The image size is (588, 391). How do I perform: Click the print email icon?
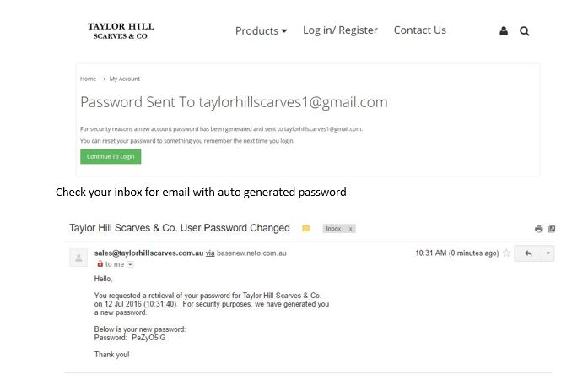click(x=538, y=229)
